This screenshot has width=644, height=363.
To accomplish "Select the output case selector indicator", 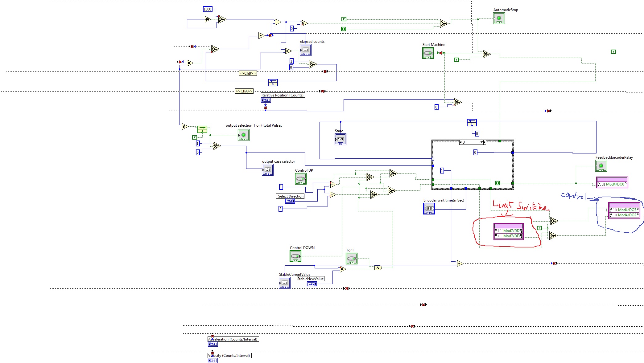I will [x=267, y=170].
